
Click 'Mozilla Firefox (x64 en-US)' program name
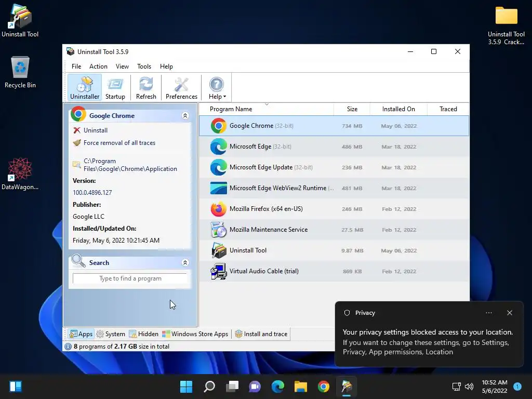[266, 209]
